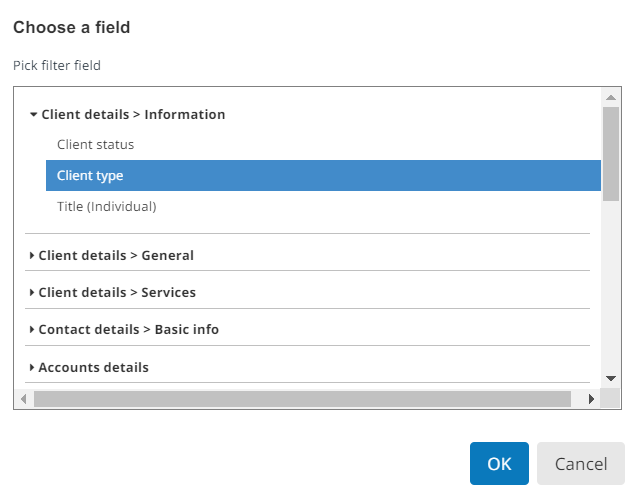The image size is (640, 500).
Task: Click the vertical scrollbar down arrow
Action: (x=611, y=378)
